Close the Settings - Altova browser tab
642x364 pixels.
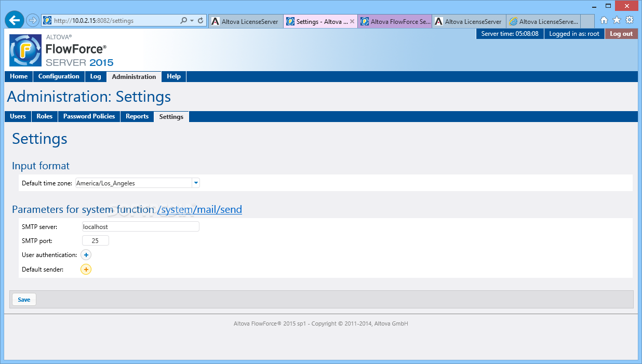coord(352,21)
